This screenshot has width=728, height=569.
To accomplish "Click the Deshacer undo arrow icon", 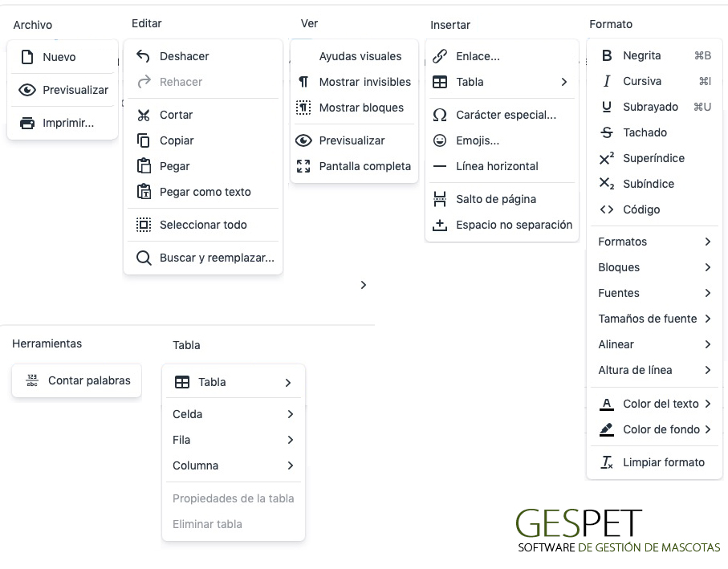I will tap(143, 56).
